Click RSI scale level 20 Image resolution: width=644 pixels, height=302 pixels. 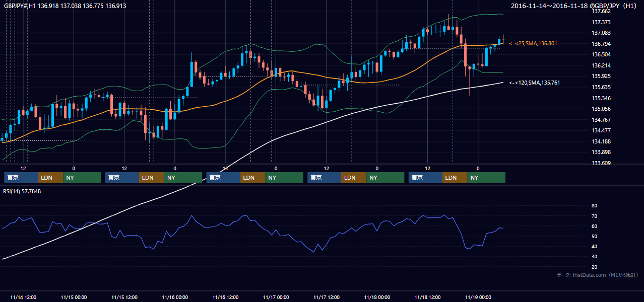(x=594, y=267)
